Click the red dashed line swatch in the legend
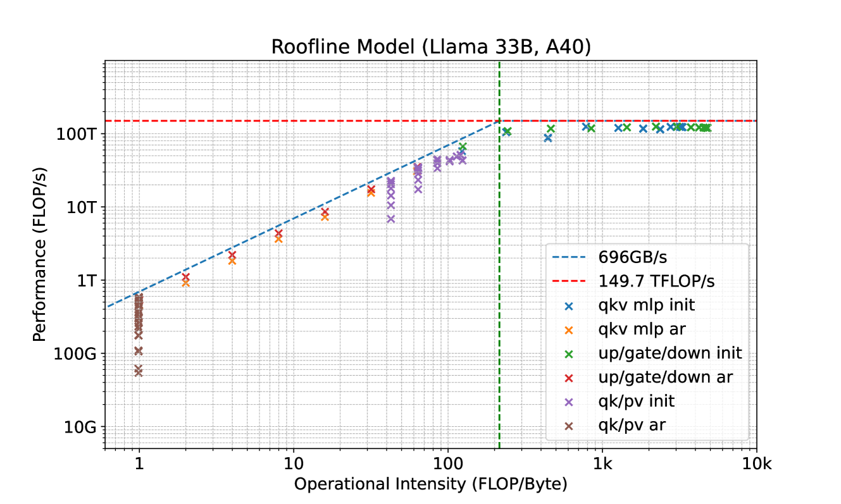This screenshot has height=504, width=841. coord(568,281)
